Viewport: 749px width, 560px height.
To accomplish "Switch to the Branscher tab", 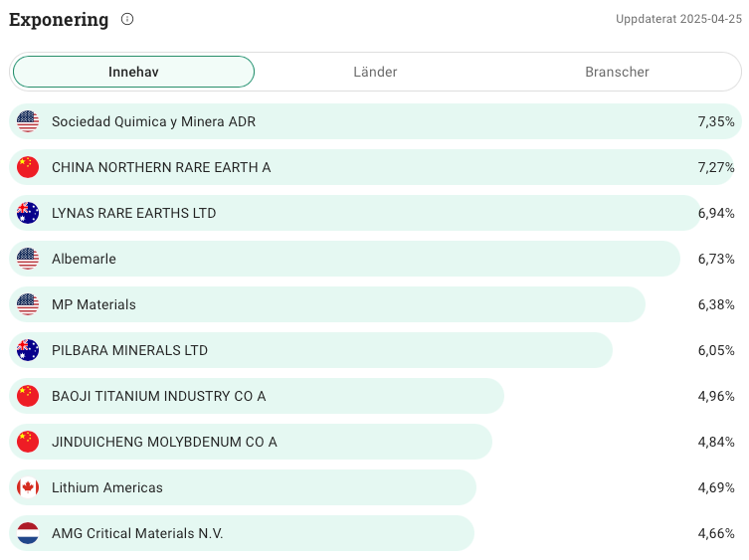I will pyautogui.click(x=617, y=72).
